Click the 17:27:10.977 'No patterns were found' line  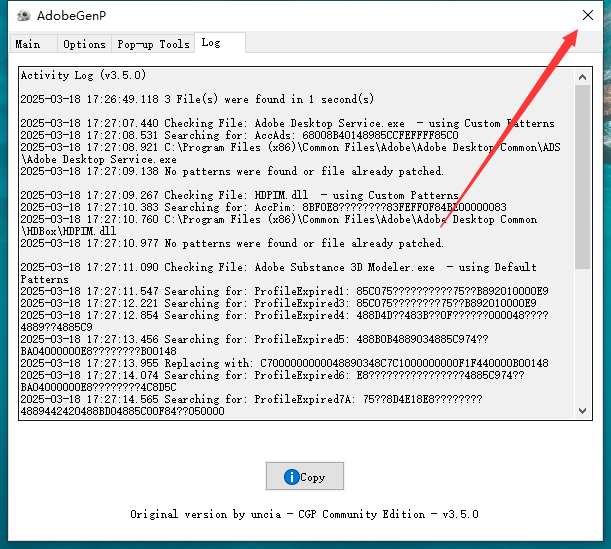[232, 243]
